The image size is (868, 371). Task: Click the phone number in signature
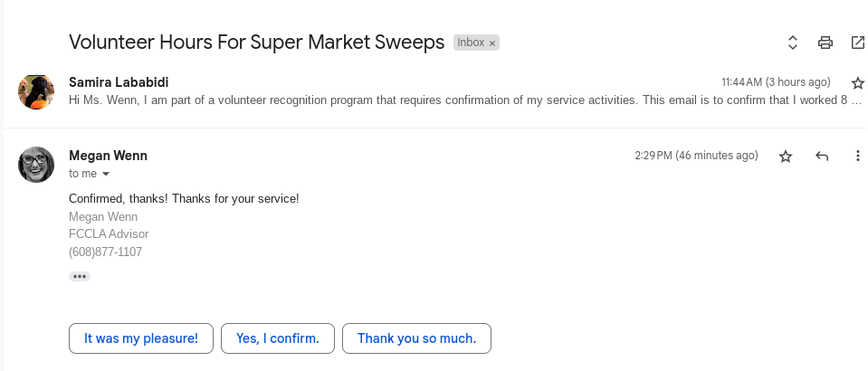coord(105,252)
